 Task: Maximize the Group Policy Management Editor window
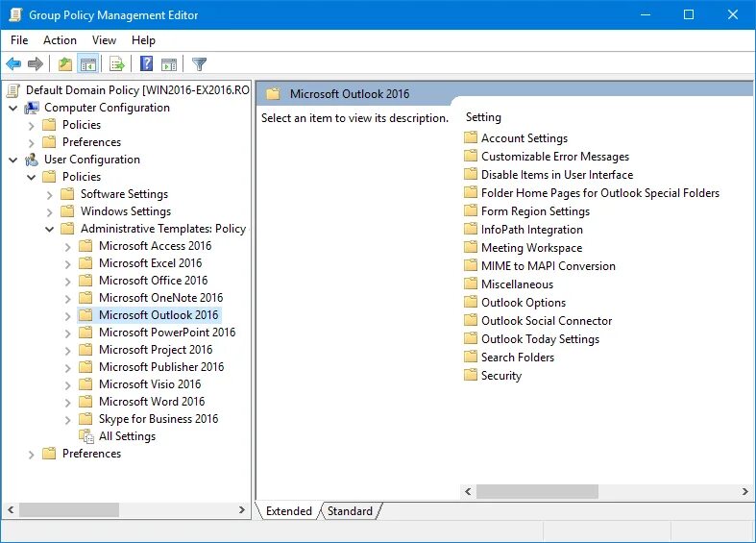point(689,14)
